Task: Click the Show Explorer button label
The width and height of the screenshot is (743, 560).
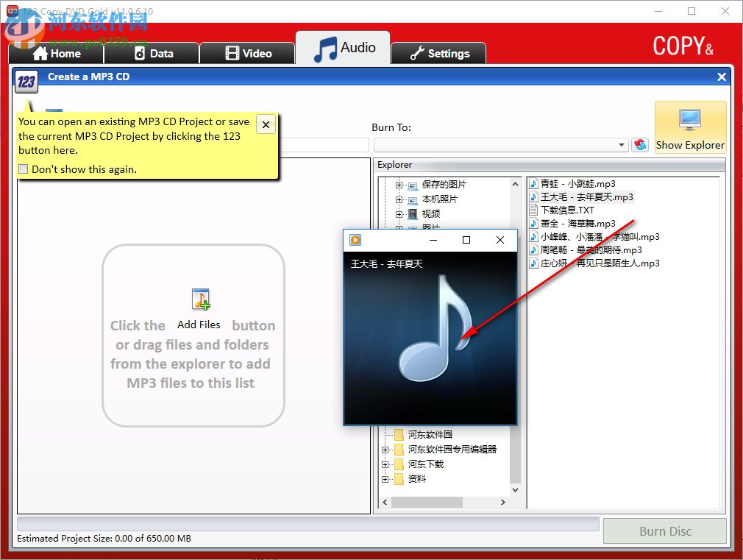Action: pos(690,145)
